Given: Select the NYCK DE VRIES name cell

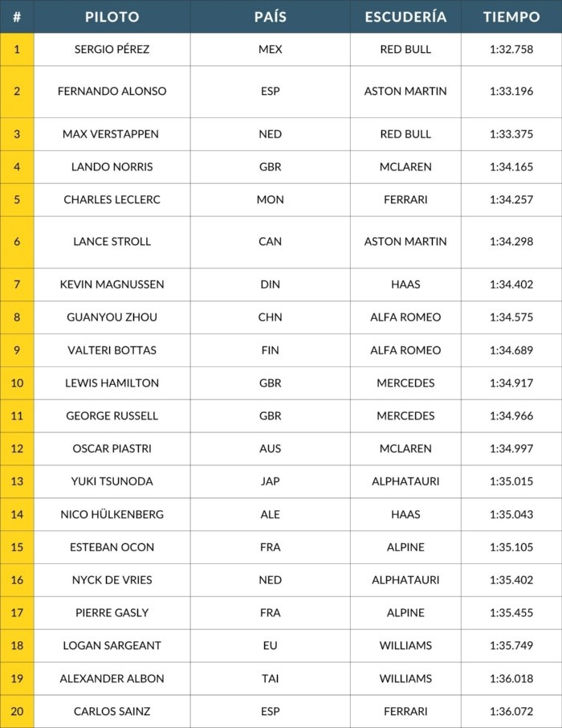Looking at the screenshot, I should point(112,580).
